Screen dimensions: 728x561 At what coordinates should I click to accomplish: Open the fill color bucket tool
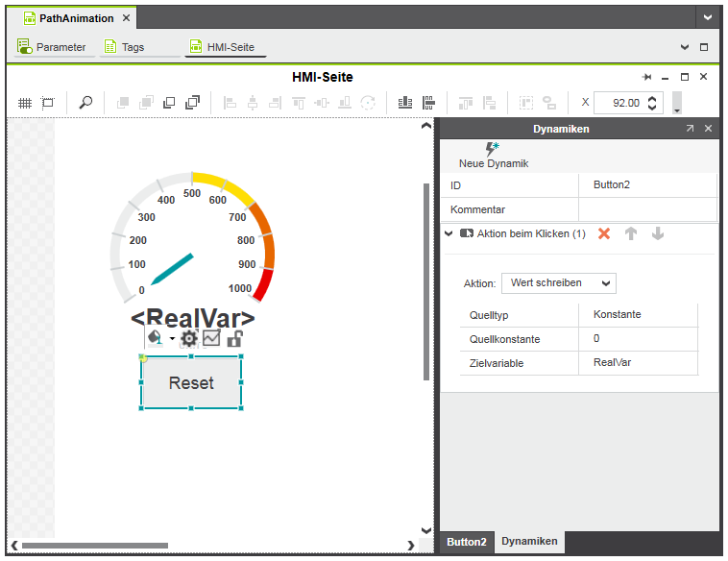pyautogui.click(x=156, y=338)
